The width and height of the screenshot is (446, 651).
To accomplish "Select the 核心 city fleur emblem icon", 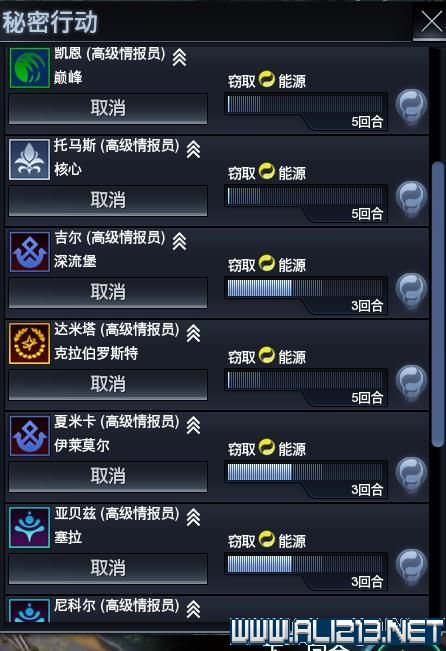I will click(29, 159).
